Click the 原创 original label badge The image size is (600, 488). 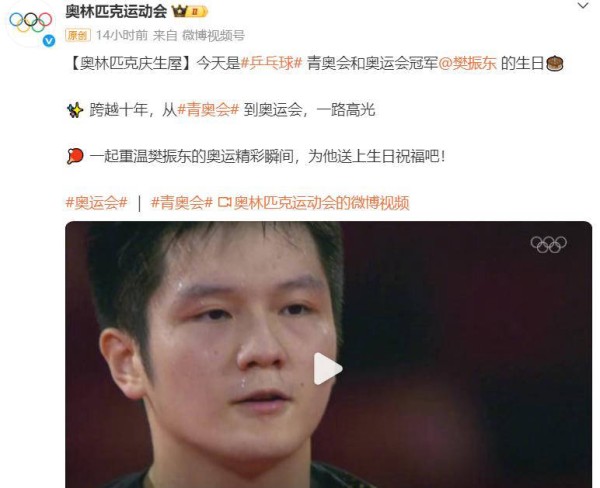click(x=78, y=36)
